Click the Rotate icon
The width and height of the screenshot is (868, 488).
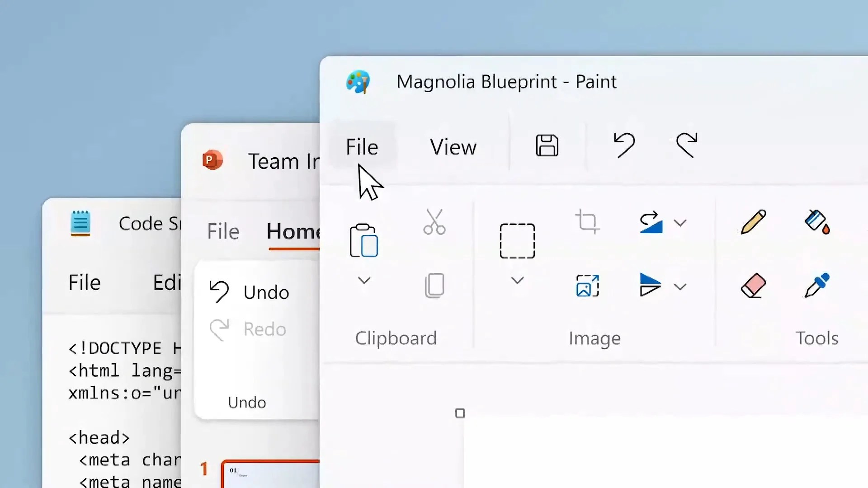[x=651, y=222]
